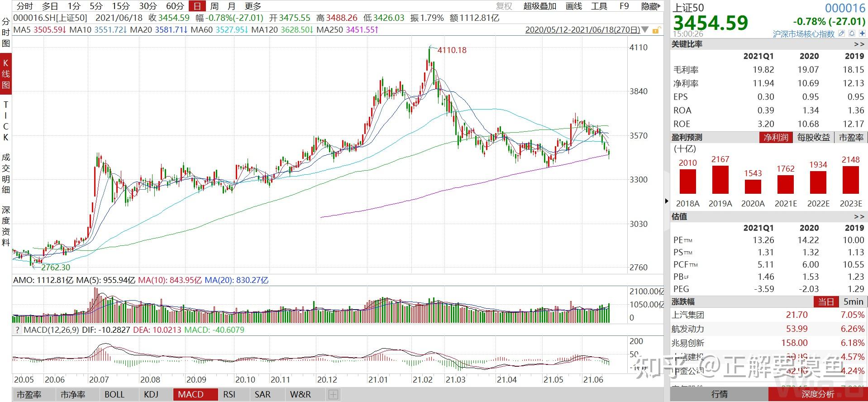This screenshot has height=402, width=868.
Task: Open the 工具 menu
Action: 599,6
